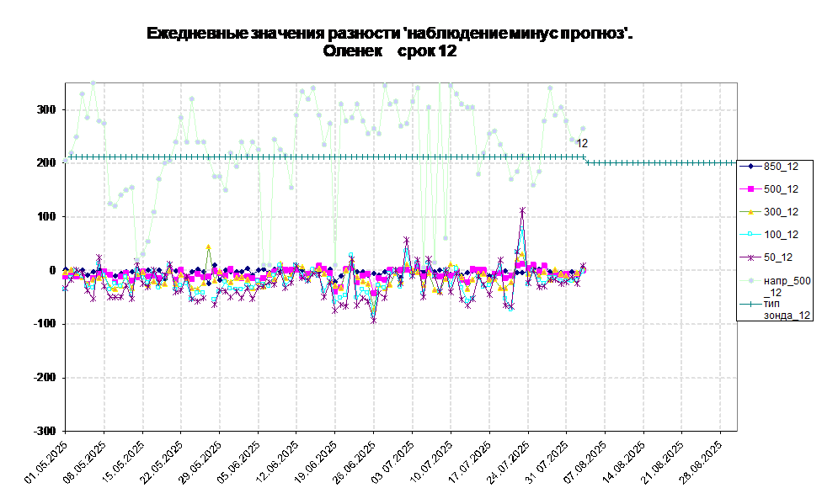Click the navy diamond marker for 850_12 in legend
The image size is (822, 504).
(750, 166)
